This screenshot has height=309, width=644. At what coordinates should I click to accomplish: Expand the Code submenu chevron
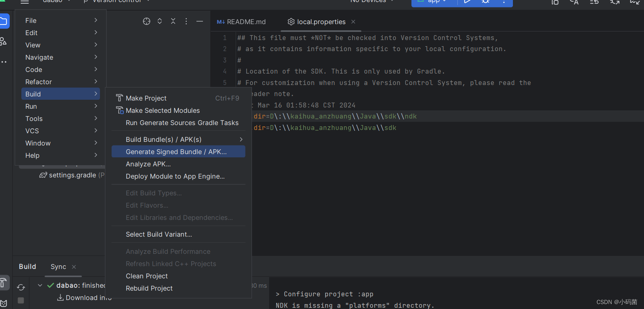coord(96,69)
